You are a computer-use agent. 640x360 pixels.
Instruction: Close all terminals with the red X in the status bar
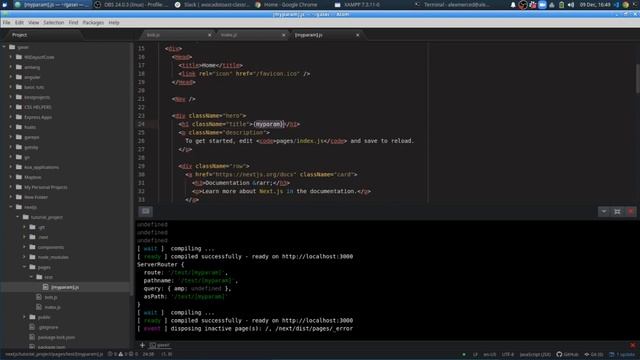click(632, 345)
